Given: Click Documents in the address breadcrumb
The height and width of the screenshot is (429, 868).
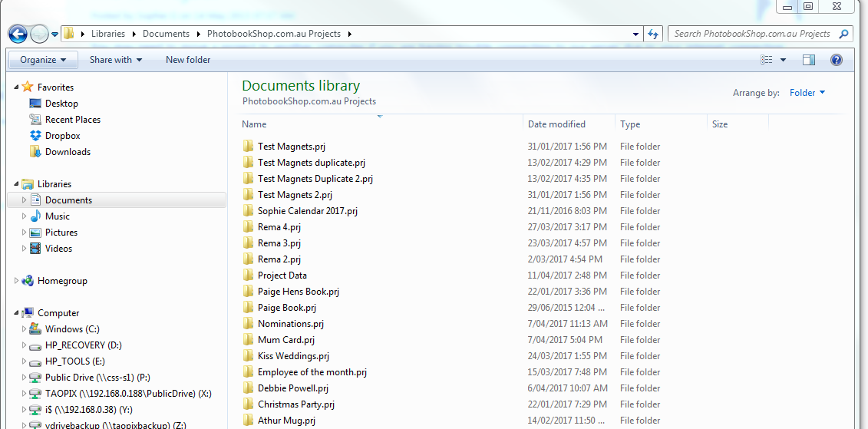Looking at the screenshot, I should [x=166, y=34].
